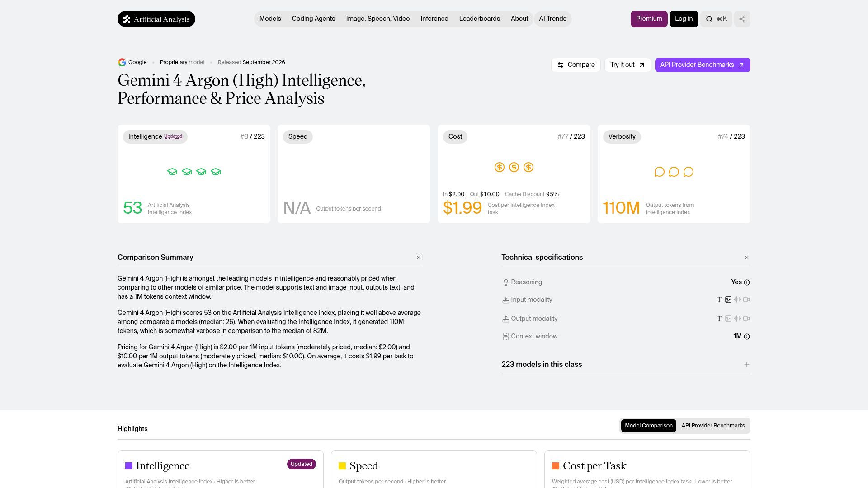Click the last graduation cap Intelligence icon
This screenshot has width=868, height=488.
[216, 172]
